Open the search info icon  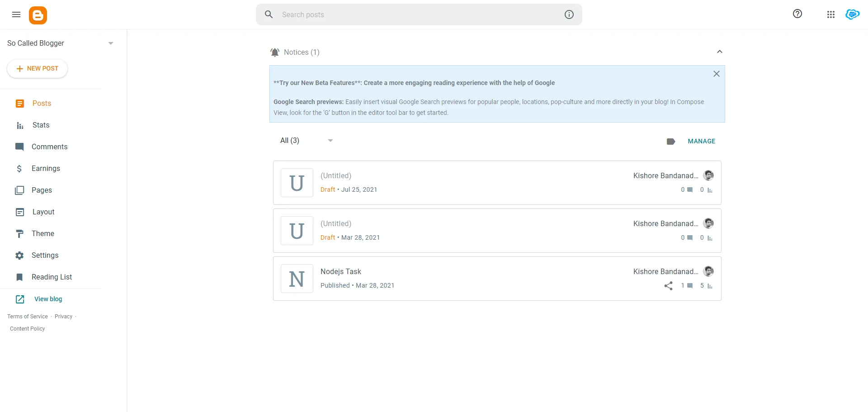coord(569,14)
